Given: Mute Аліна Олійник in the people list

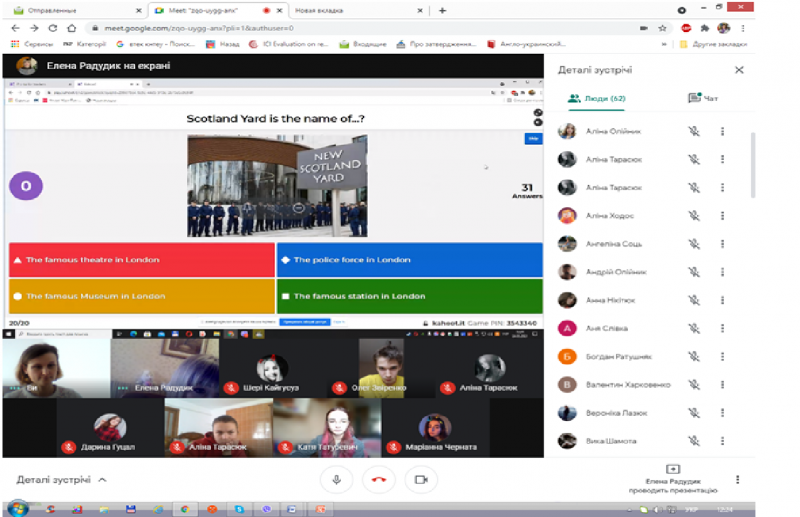Looking at the screenshot, I should point(694,131).
